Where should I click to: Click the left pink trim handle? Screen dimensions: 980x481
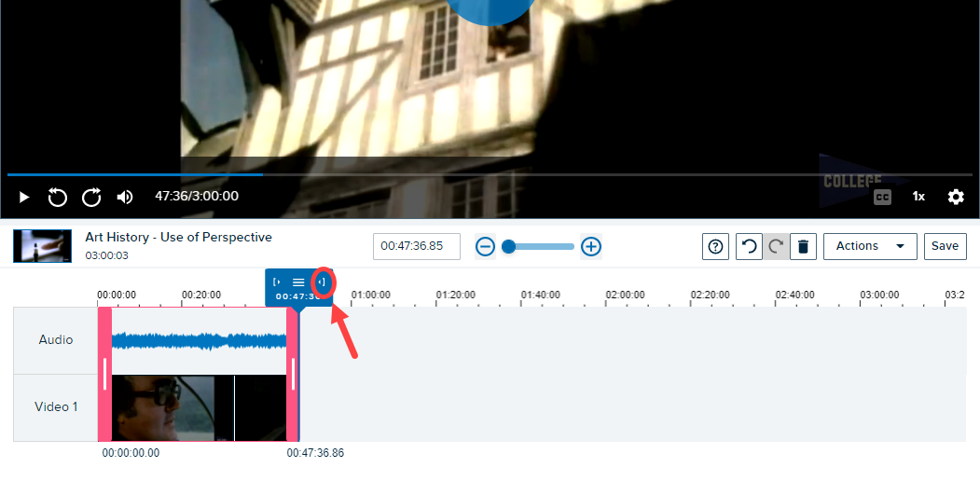[104, 374]
